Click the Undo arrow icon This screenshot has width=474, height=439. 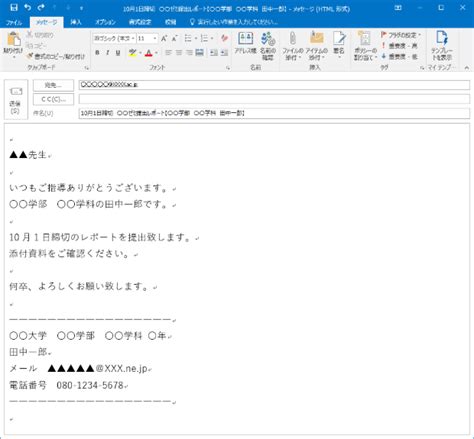point(27,7)
